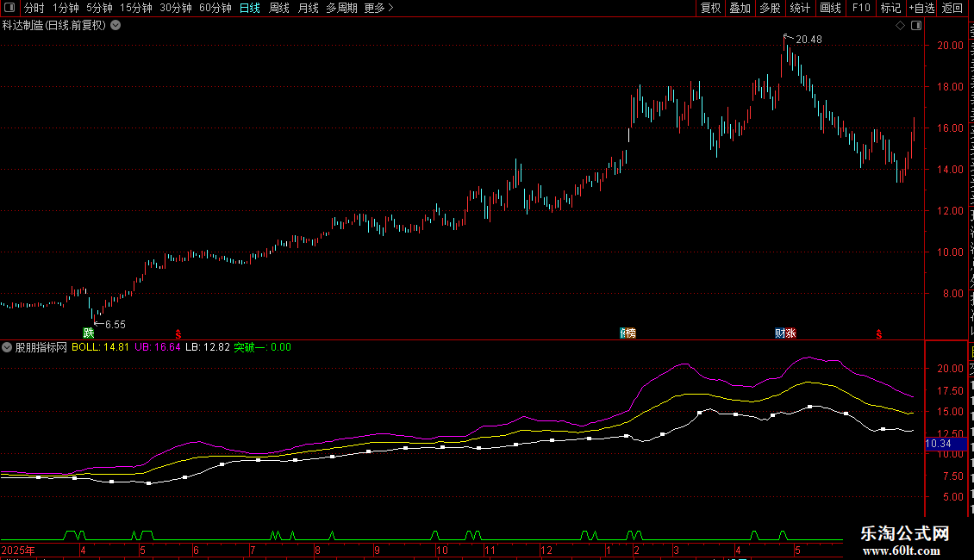Click the diamond marker icon above chart
This screenshot has width=974, height=560.
900,26
